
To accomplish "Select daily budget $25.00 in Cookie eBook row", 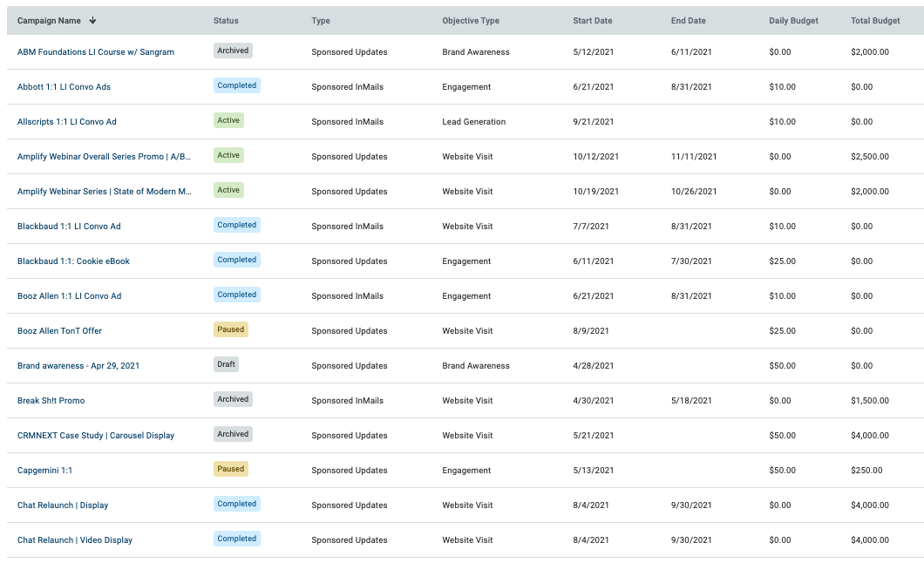I will [x=782, y=261].
